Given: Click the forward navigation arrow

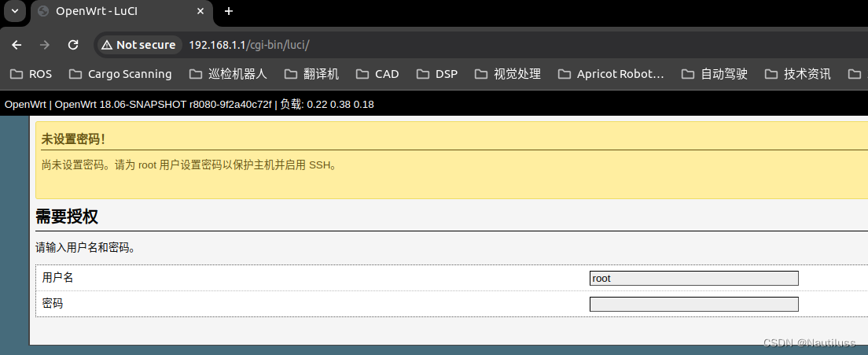Looking at the screenshot, I should pos(45,45).
